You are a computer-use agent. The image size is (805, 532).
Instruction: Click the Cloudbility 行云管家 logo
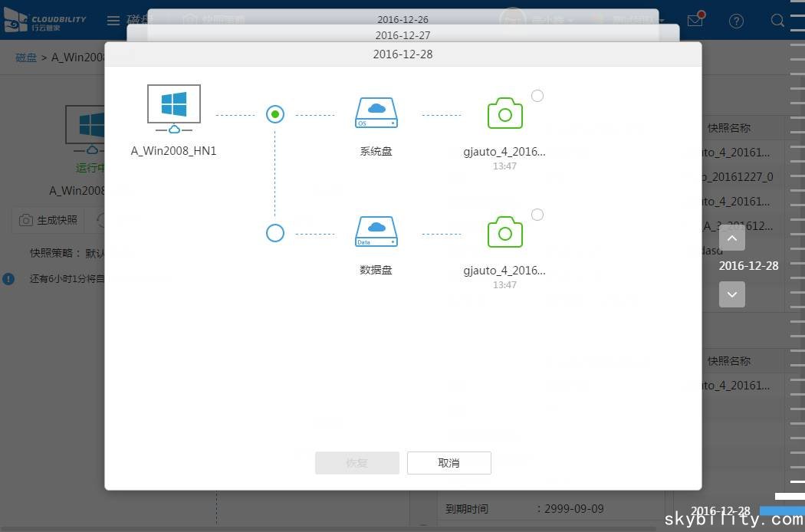[x=44, y=21]
